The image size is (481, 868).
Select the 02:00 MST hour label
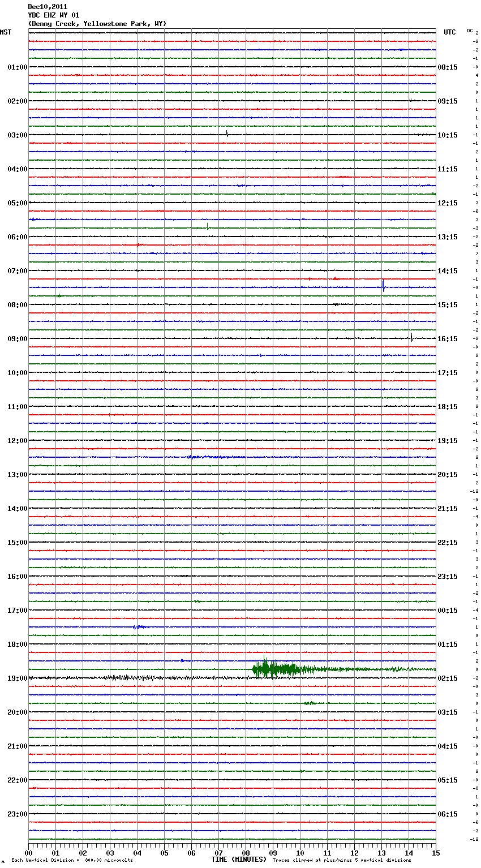(x=18, y=101)
